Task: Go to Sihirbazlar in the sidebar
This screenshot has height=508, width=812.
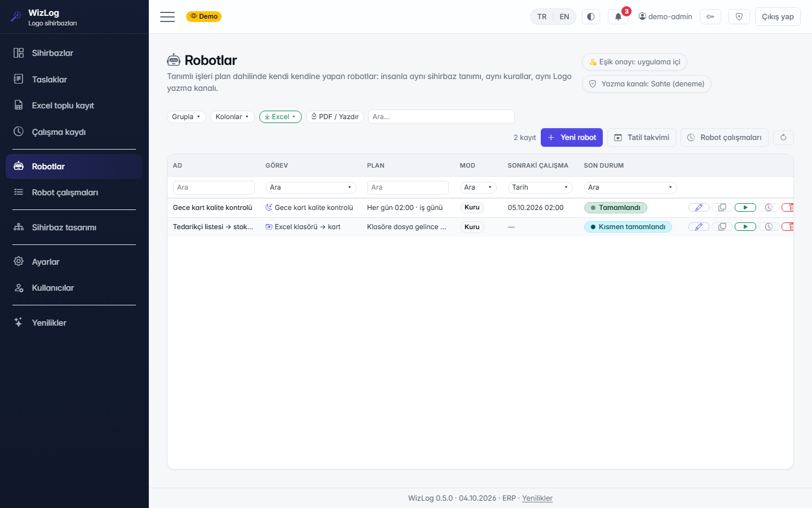Action: 74,53
